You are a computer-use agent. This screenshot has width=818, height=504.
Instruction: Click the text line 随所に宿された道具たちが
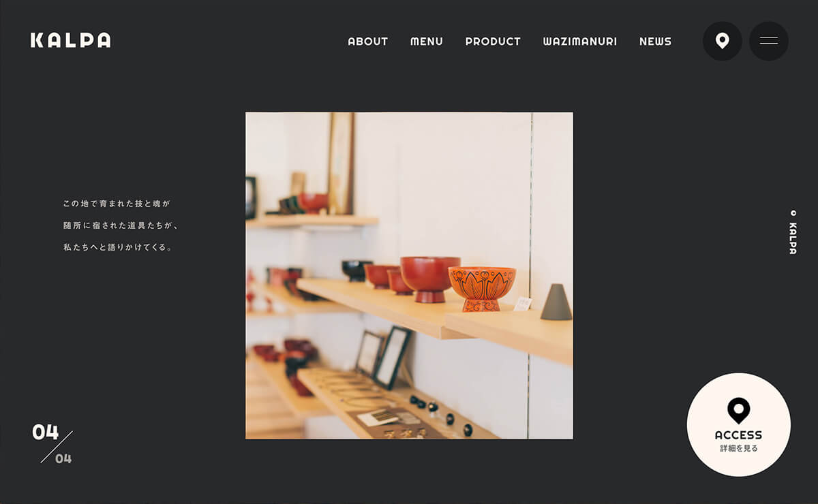[121, 225]
